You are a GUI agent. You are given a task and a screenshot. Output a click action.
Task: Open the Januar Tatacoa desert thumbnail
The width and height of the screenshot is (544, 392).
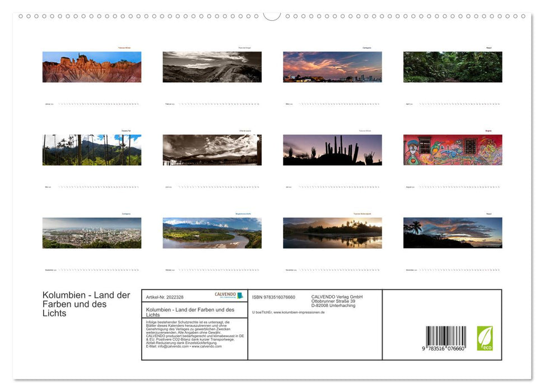coord(92,67)
